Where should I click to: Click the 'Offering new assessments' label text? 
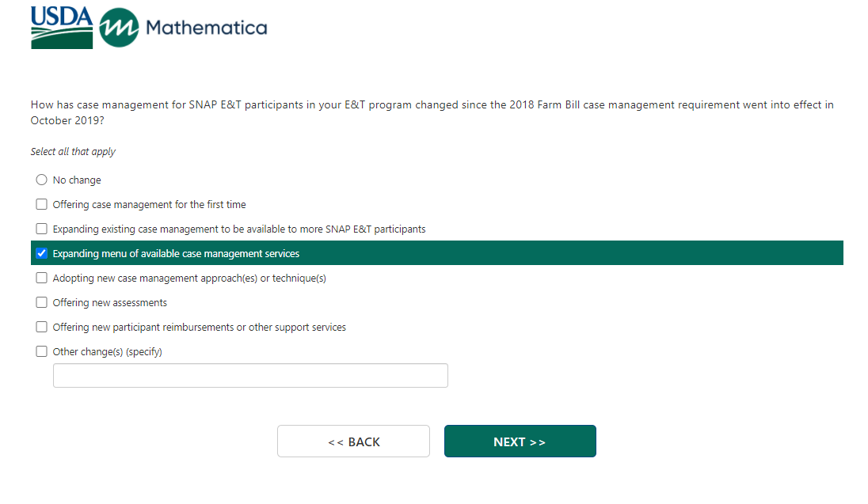point(109,303)
